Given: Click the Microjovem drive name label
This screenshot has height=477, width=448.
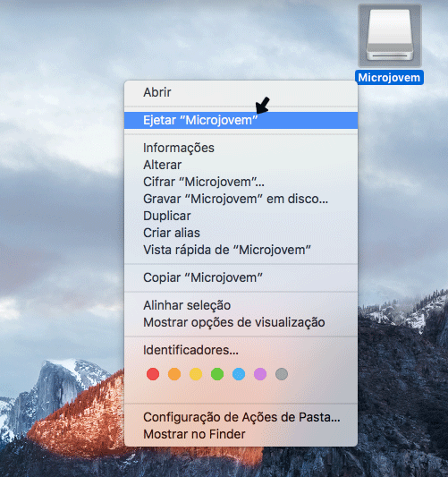Looking at the screenshot, I should pyautogui.click(x=389, y=78).
